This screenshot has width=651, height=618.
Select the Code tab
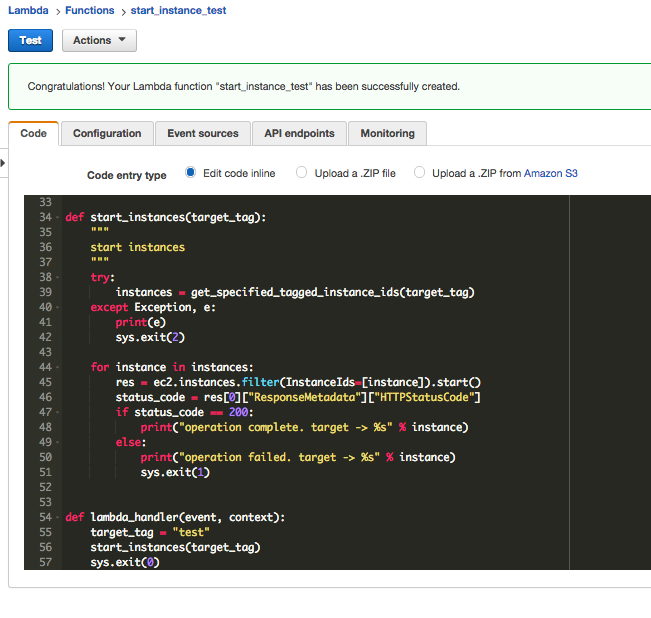[33, 133]
